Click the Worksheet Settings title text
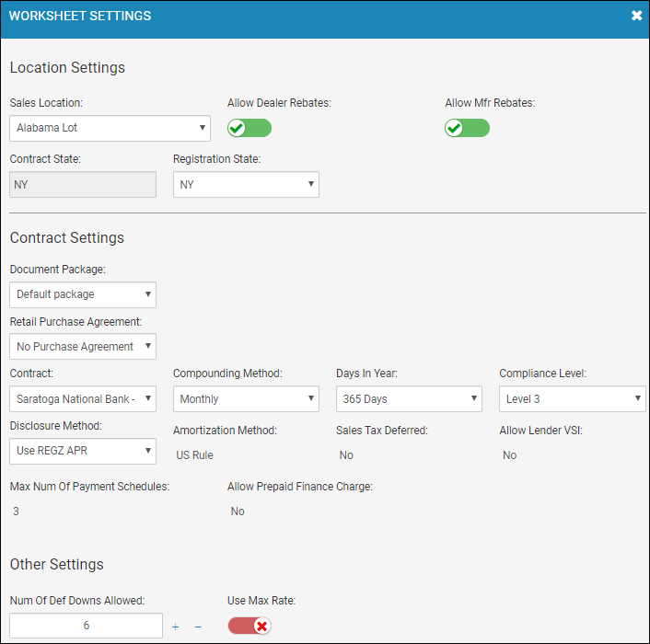Image resolution: width=650 pixels, height=644 pixels. [x=80, y=16]
